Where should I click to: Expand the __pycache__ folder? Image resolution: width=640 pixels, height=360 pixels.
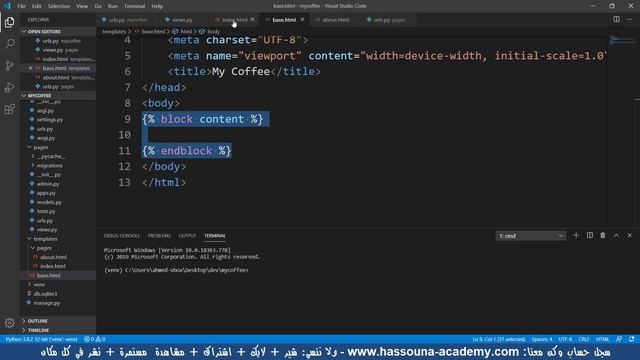click(51, 156)
